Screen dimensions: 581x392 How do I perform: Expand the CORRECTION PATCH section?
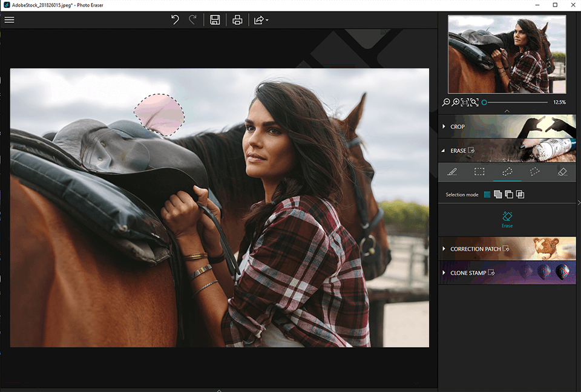[475, 249]
